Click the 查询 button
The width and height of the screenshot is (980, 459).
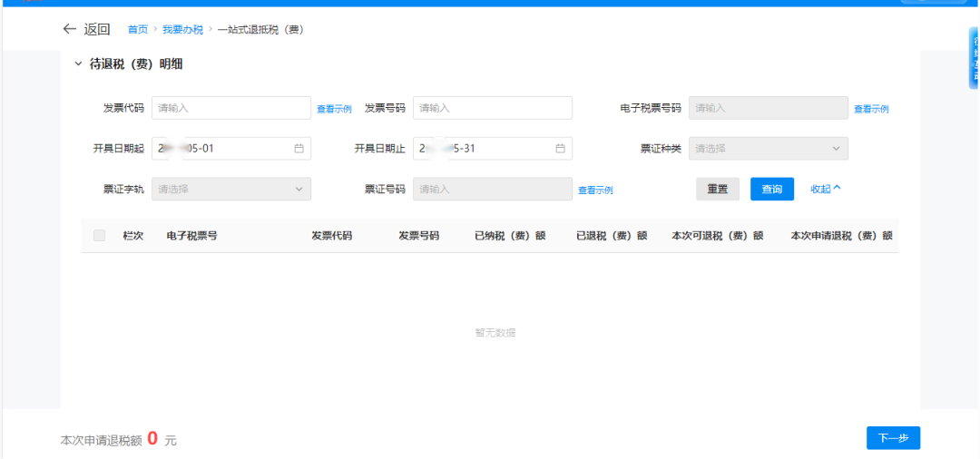772,189
